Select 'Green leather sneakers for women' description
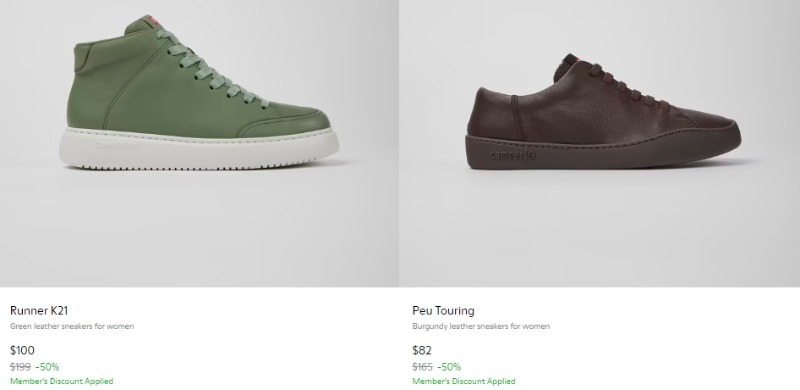The width and height of the screenshot is (800, 390). pos(72,326)
